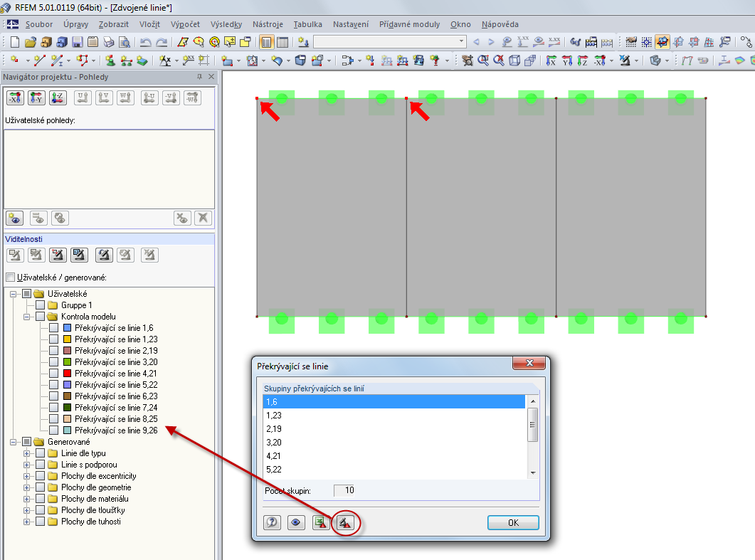This screenshot has width=755, height=560.
Task: Click the -Y view button in navigator
Action: tap(36, 97)
